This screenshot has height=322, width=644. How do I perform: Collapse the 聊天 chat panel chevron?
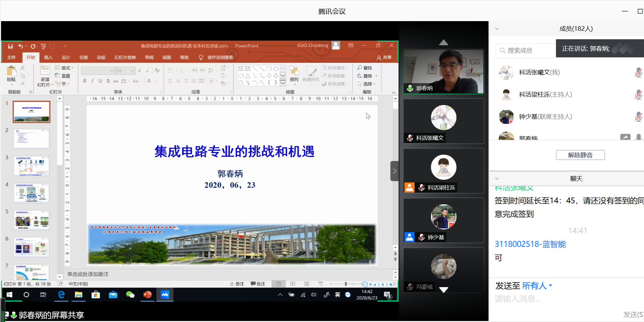(x=497, y=179)
